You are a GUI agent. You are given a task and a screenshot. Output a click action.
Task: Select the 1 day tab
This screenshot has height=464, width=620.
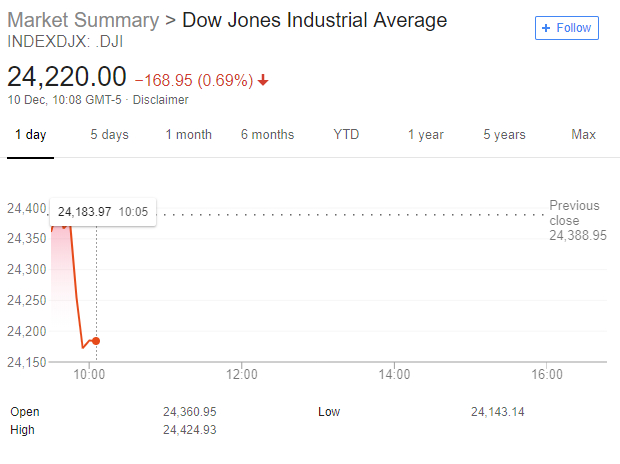30,135
